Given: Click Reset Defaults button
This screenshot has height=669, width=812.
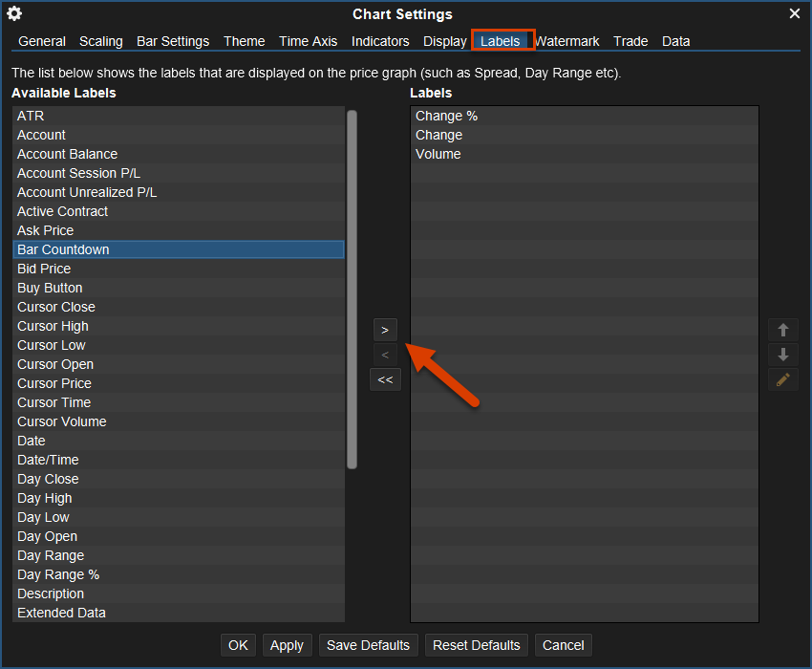Looking at the screenshot, I should point(476,645).
